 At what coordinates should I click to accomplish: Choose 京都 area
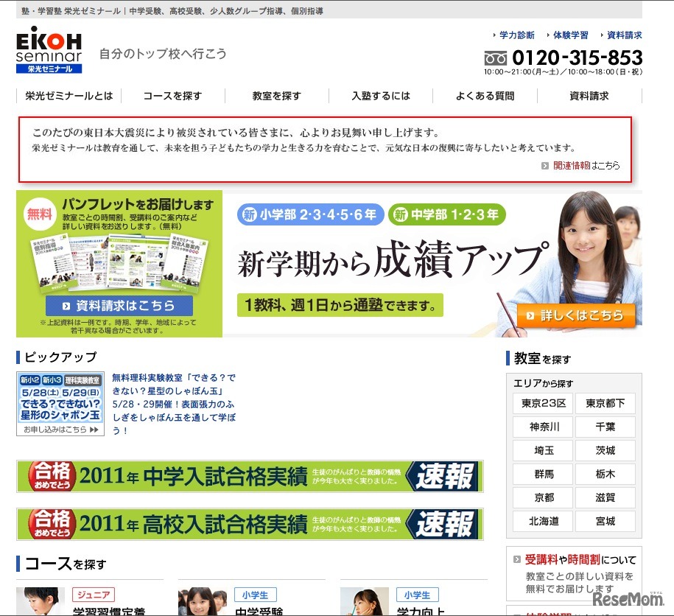tap(543, 498)
